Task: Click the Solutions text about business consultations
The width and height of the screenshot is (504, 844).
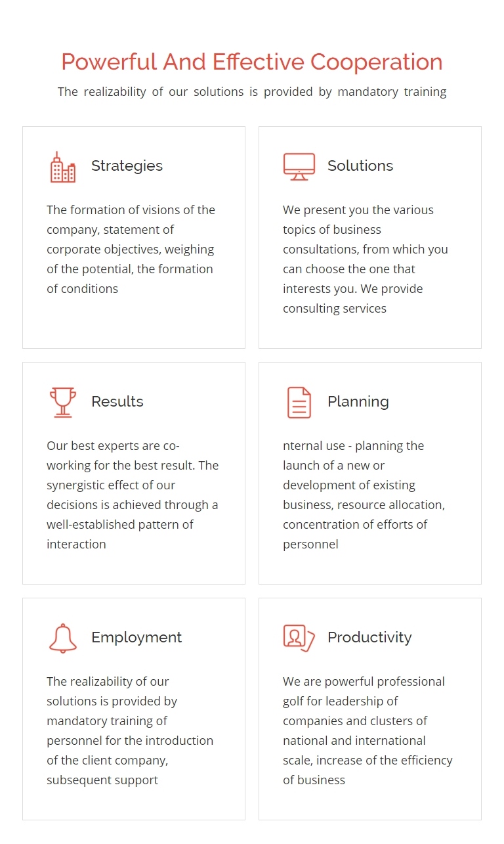Action: (x=366, y=259)
